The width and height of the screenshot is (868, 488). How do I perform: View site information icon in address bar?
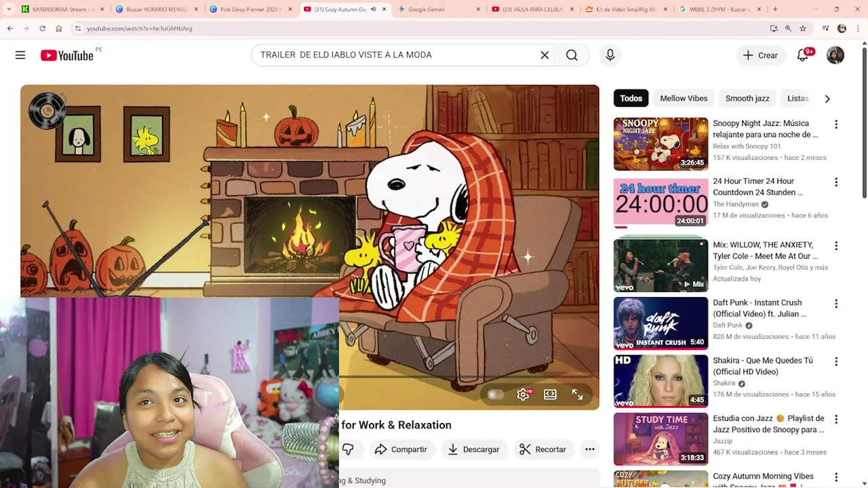tap(78, 28)
